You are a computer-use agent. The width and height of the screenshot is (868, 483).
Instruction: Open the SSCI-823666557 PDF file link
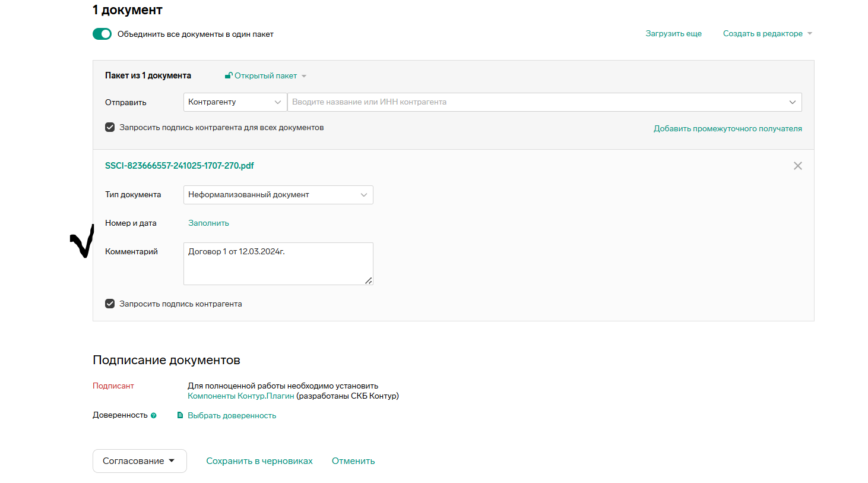coord(179,166)
